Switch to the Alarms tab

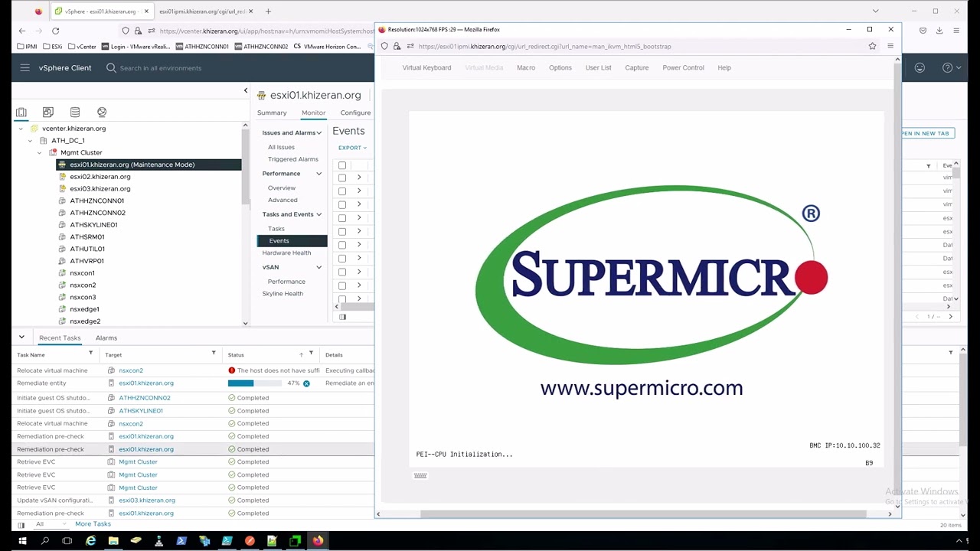[x=106, y=337]
